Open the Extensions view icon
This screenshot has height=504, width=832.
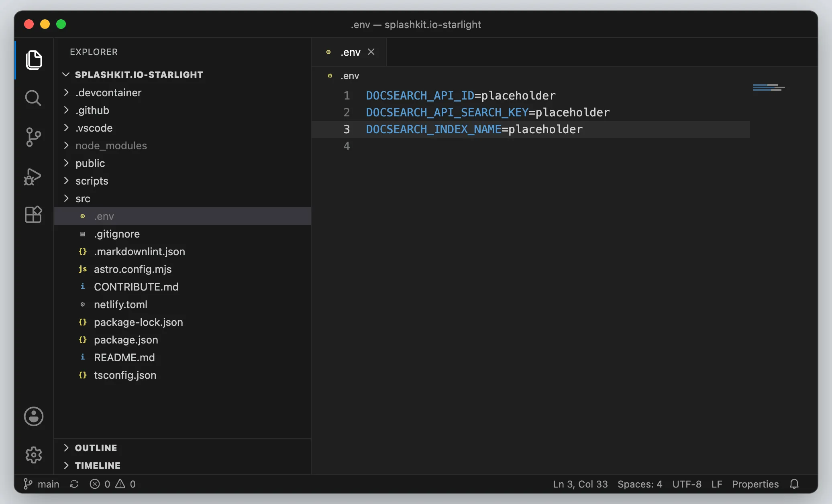point(33,214)
